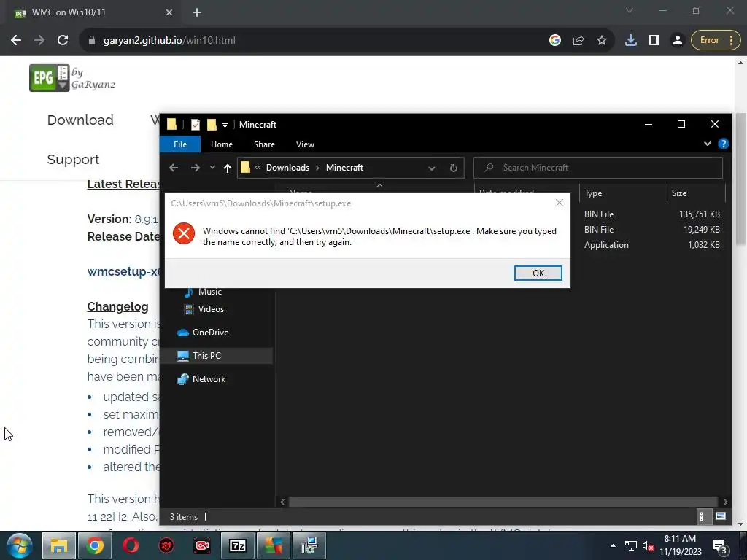Open the View ribbon tab

click(x=305, y=144)
